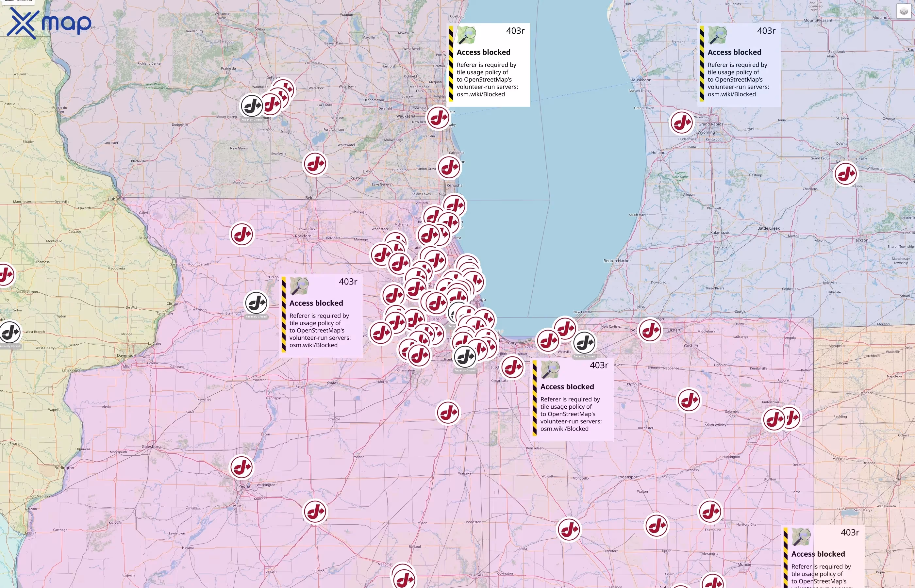Click the Chicago city label
The height and width of the screenshot is (588, 915).
(x=478, y=299)
